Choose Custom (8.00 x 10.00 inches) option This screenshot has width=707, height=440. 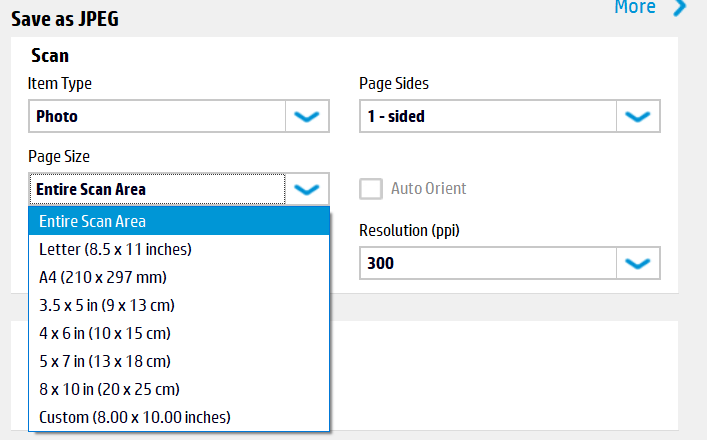coord(179,417)
